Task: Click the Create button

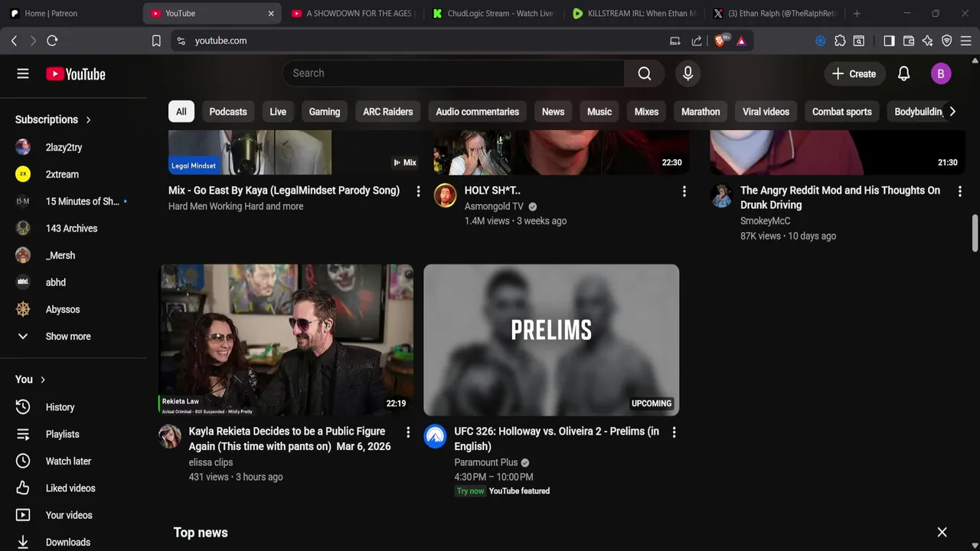Action: [854, 73]
